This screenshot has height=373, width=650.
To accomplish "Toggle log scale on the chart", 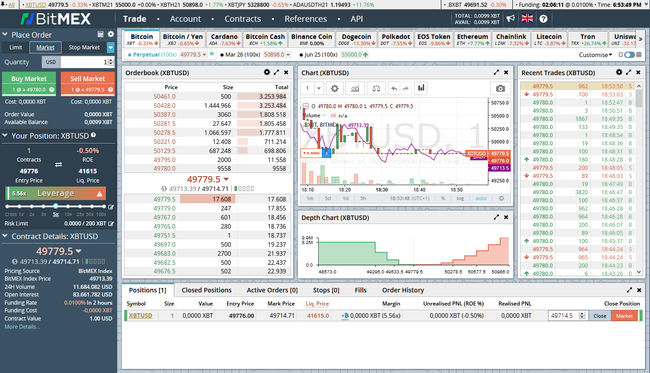I will tap(460, 199).
